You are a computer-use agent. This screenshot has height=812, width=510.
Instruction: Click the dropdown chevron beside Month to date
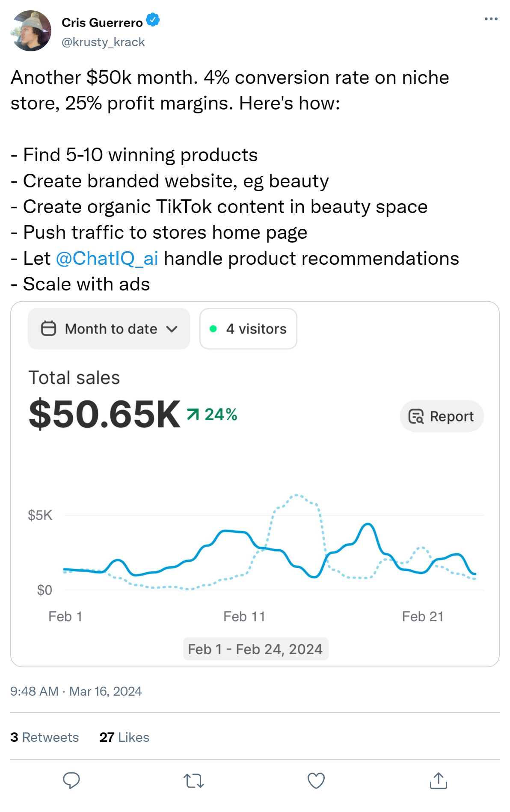point(172,329)
